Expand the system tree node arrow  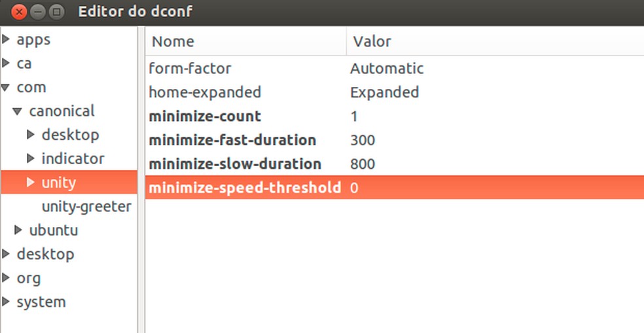point(6,302)
